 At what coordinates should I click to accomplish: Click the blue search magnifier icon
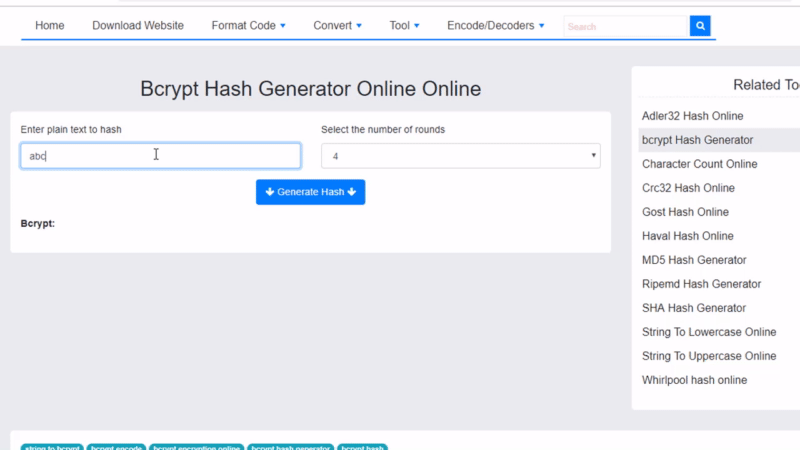(x=700, y=26)
